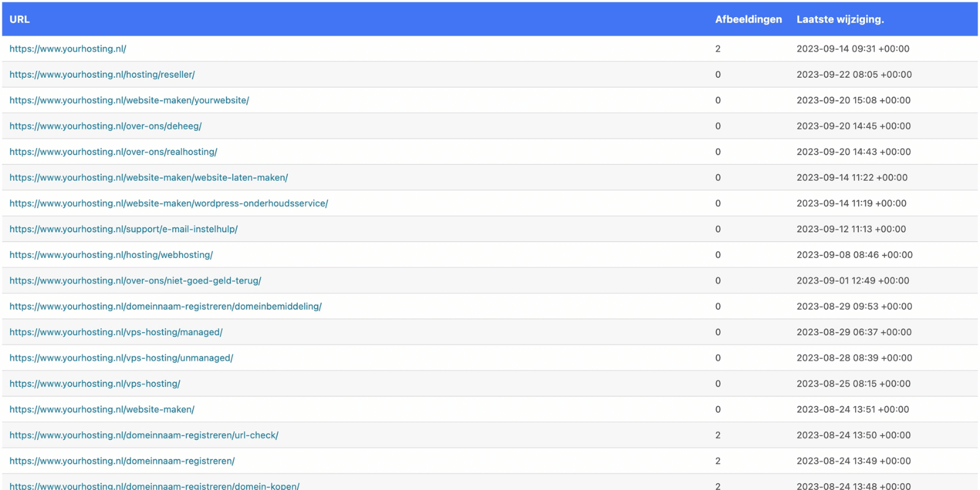Open the website-laten-maken link
The image size is (980, 490).
point(149,178)
